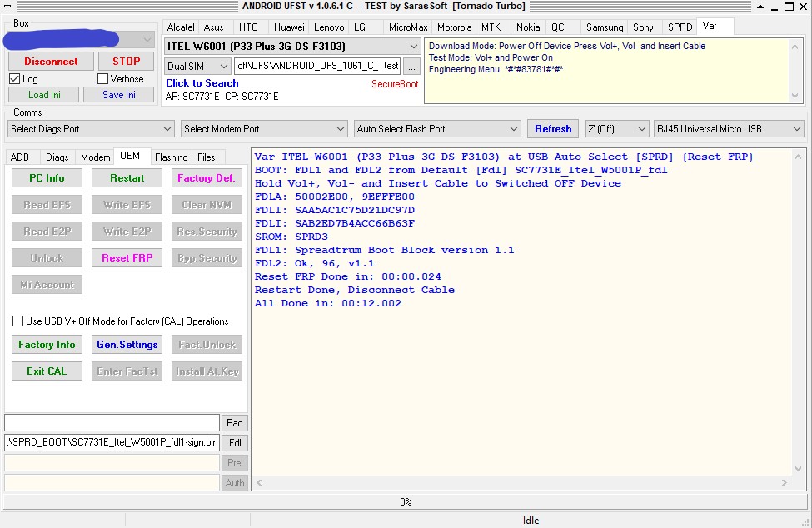Open the Diags tab
Viewport: 812px width, 528px height.
[57, 157]
